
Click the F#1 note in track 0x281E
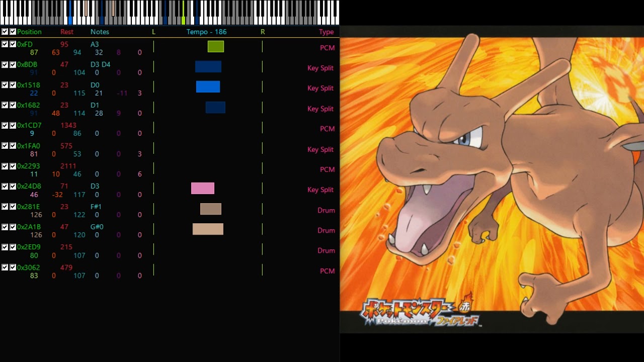click(96, 207)
